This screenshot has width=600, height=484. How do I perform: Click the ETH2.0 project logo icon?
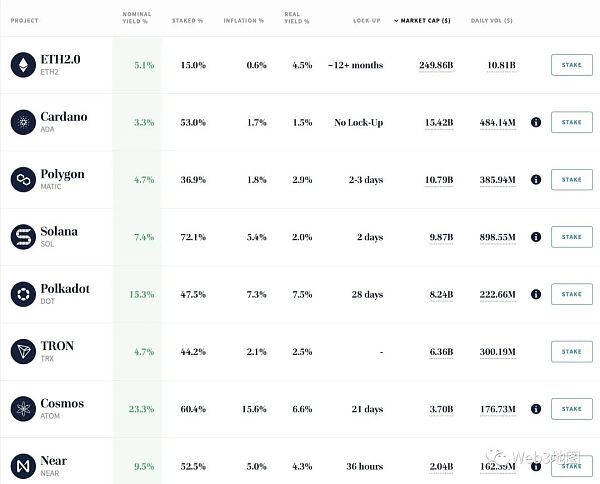21,65
